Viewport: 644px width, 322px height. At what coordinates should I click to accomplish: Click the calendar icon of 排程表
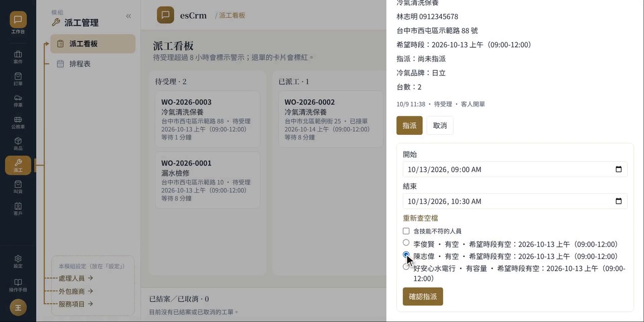(x=60, y=64)
